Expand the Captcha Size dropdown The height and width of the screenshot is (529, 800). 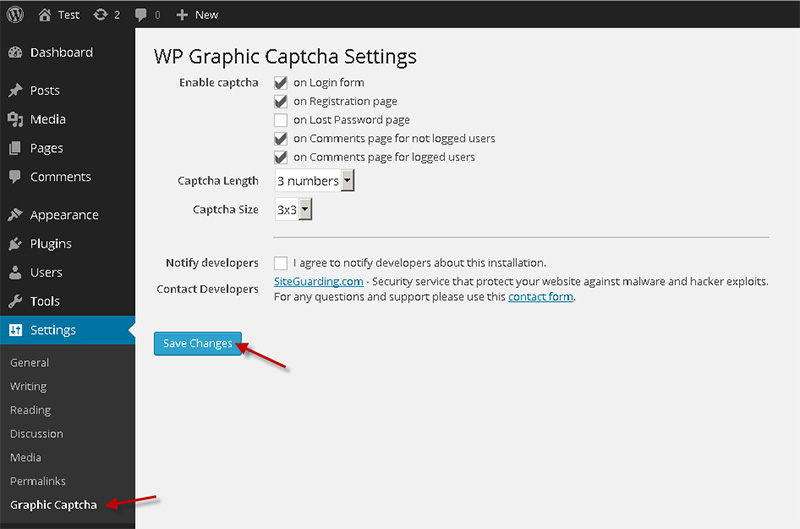click(293, 210)
